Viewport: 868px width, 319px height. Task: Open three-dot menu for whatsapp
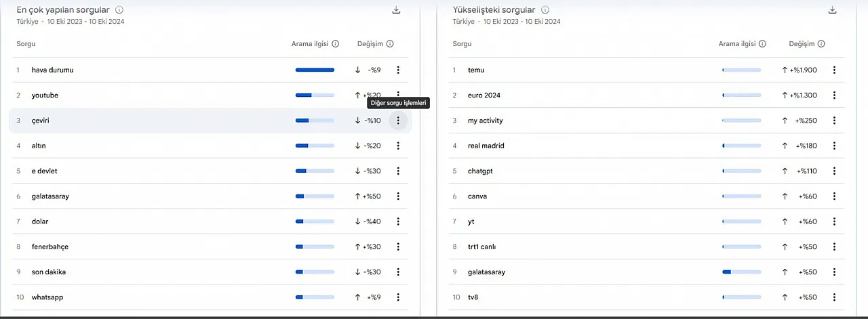398,297
